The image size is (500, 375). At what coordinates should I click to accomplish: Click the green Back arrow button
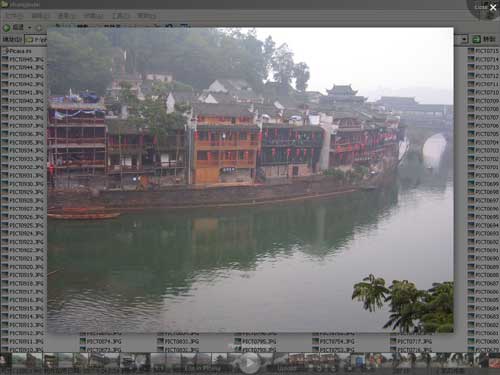[x=7, y=28]
